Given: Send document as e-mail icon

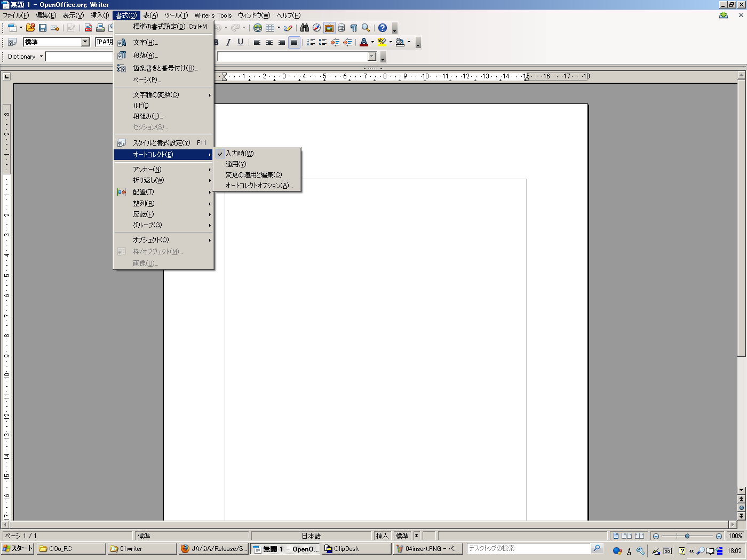Looking at the screenshot, I should (x=55, y=28).
